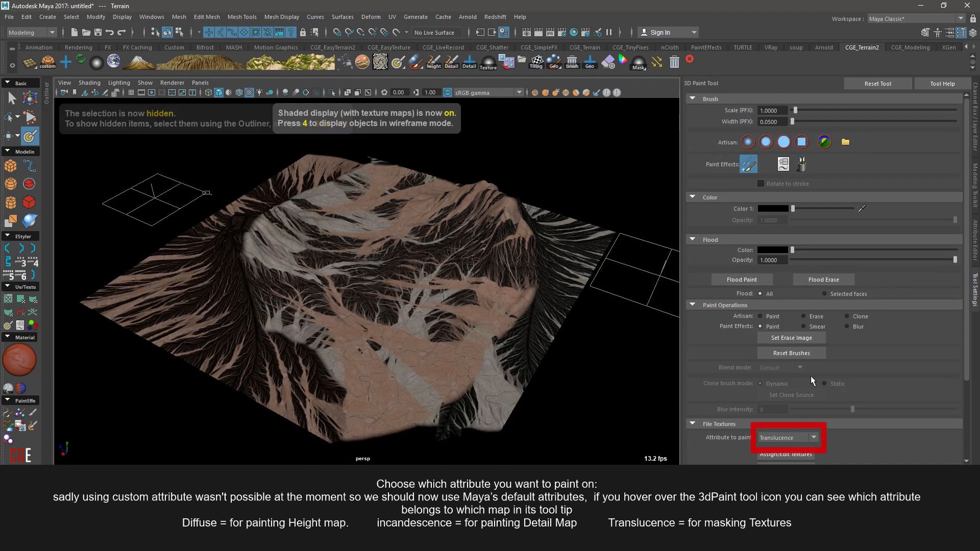Click the Mask shelf icon
The image size is (980, 551).
pyautogui.click(x=639, y=62)
